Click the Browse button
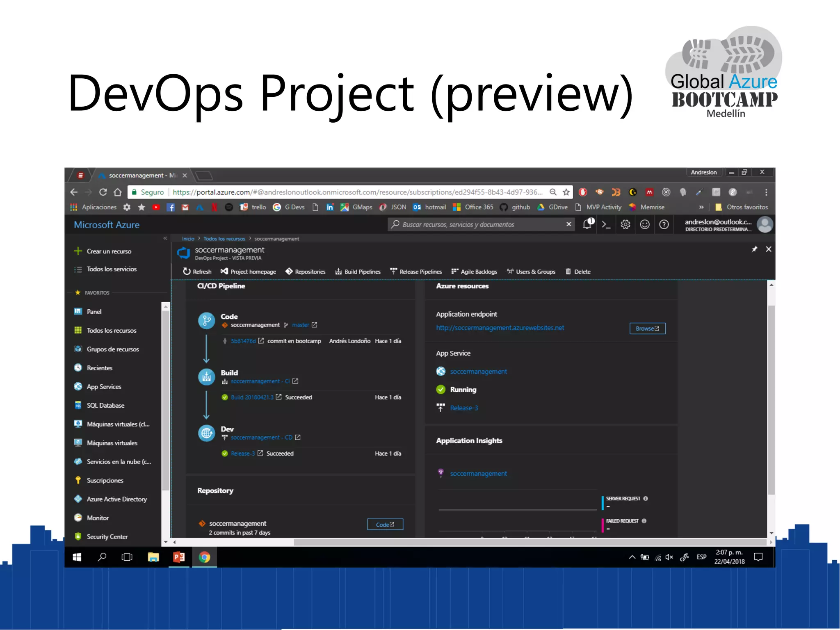This screenshot has width=840, height=630. [647, 329]
